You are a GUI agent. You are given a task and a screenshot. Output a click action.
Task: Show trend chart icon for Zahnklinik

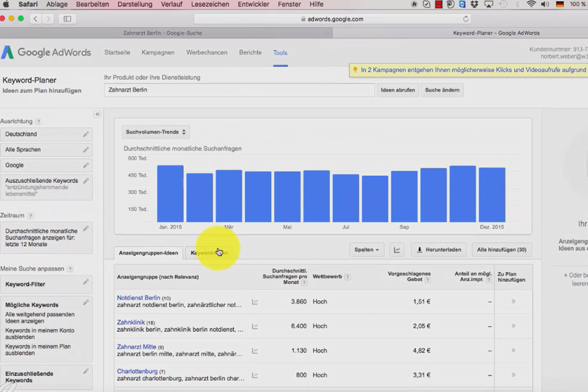coord(255,326)
